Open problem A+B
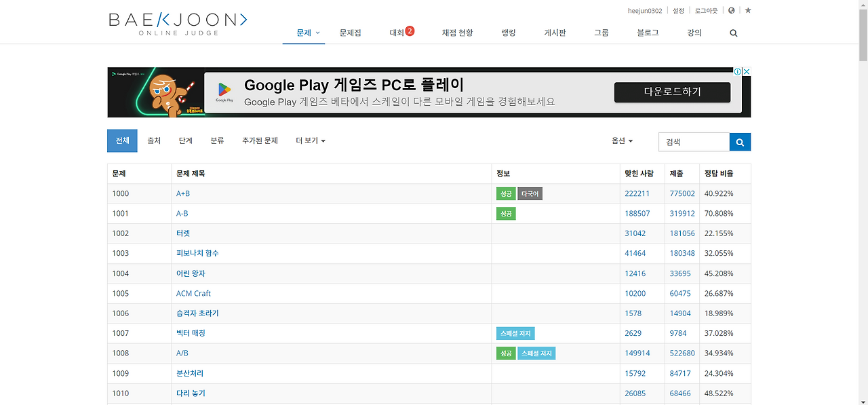 tap(182, 193)
